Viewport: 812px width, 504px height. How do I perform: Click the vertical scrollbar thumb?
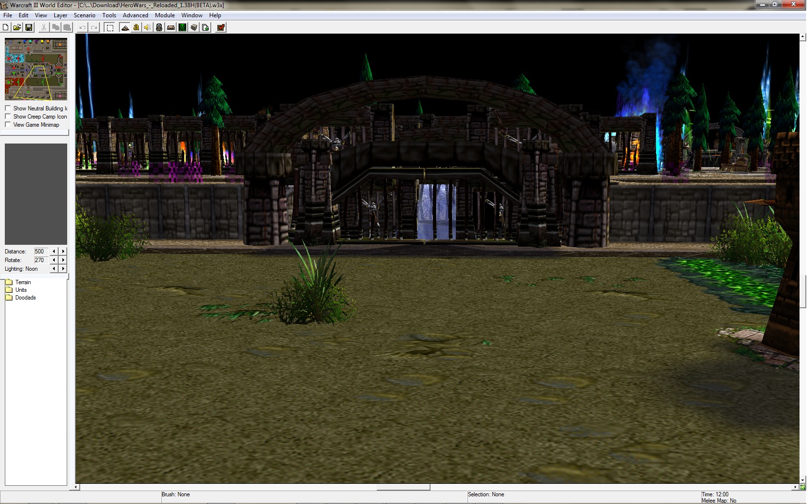click(x=802, y=291)
